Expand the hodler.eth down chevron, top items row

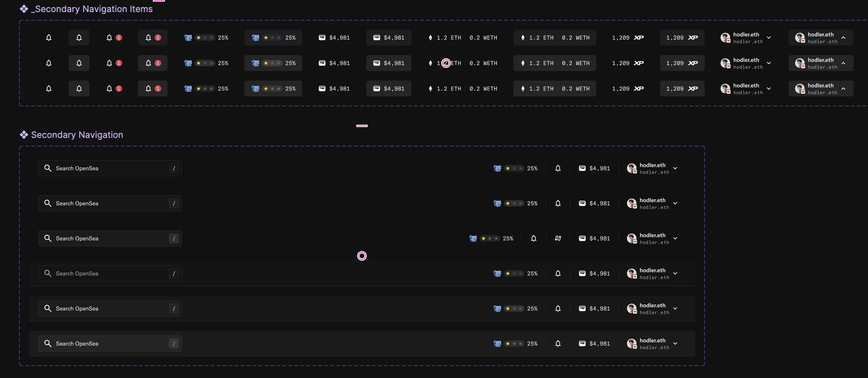769,37
